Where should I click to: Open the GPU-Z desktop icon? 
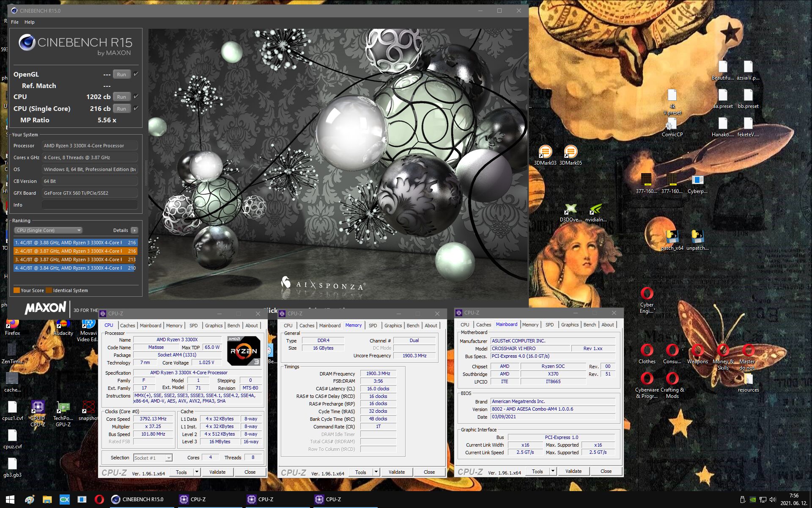tap(63, 408)
